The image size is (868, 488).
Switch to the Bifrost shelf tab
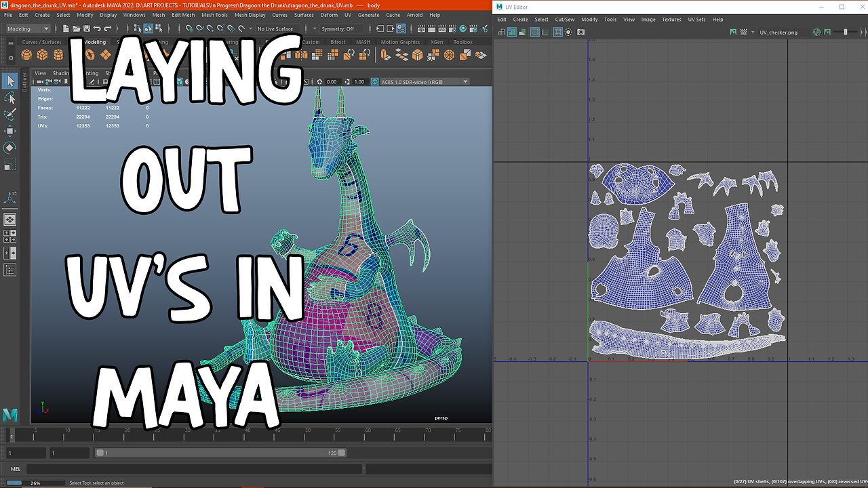coord(337,42)
